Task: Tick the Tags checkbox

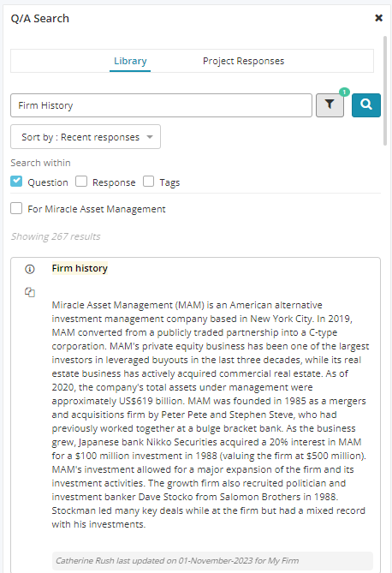Action: 148,182
